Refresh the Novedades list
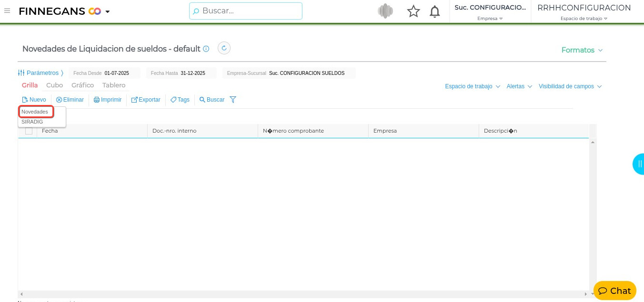Screen dimensions: 644x302 click(224, 48)
